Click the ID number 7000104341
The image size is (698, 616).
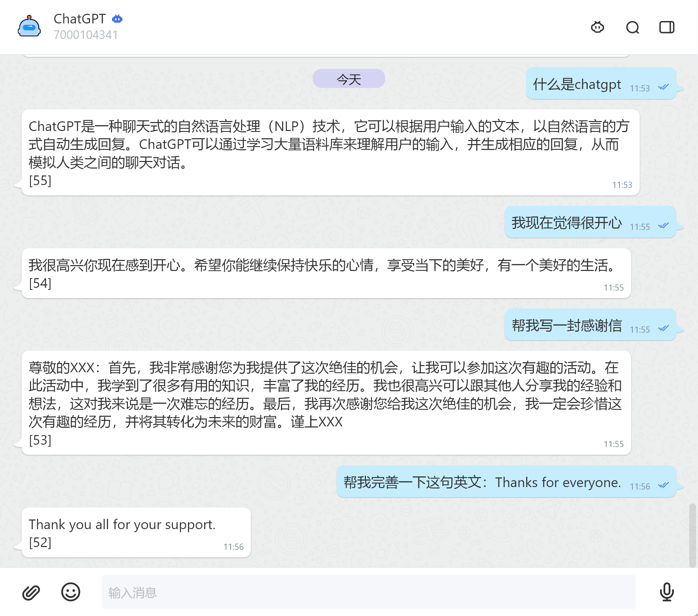click(x=86, y=35)
